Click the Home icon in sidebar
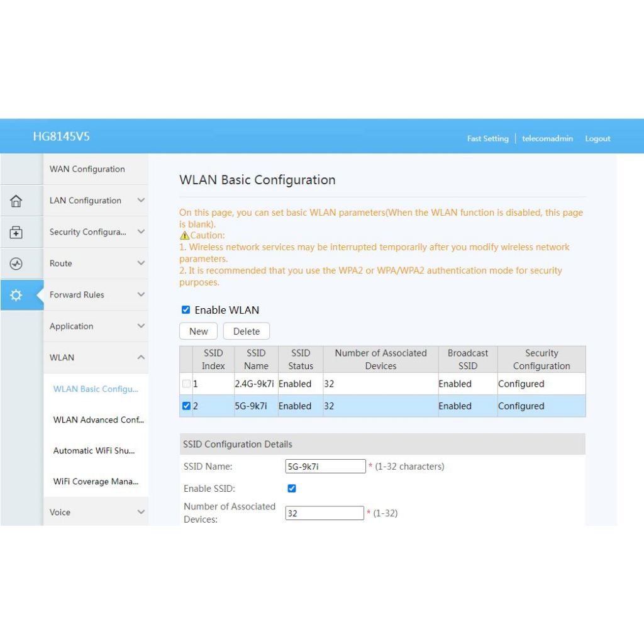 [16, 201]
